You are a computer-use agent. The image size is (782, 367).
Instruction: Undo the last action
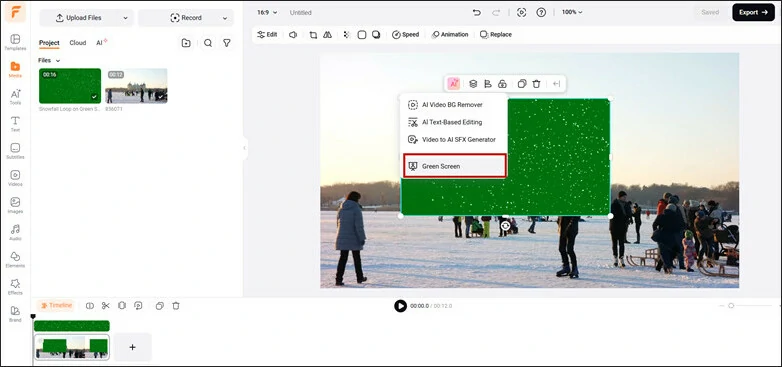point(477,12)
